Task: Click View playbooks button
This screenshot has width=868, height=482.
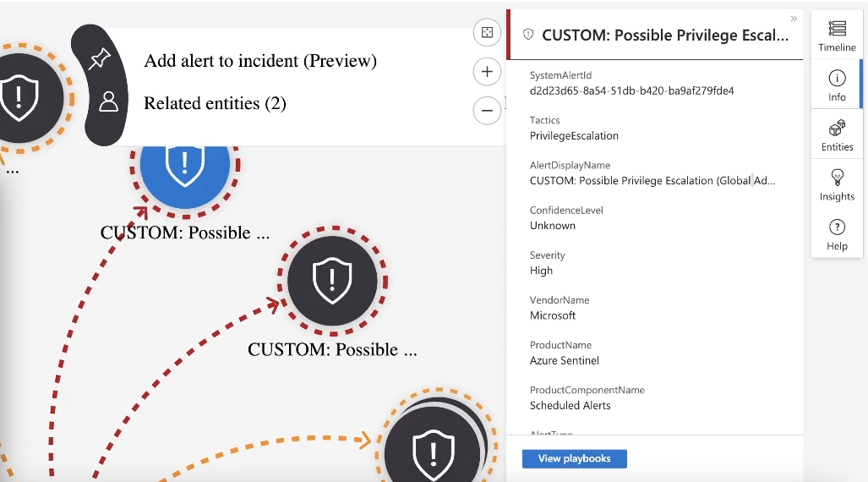Action: click(x=575, y=458)
